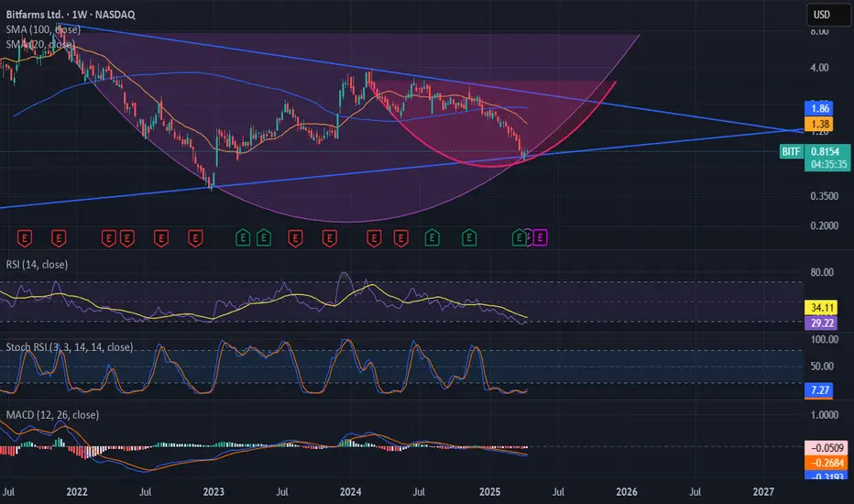Select the November 2024 green earnings marker
The width and height of the screenshot is (854, 504).
(469, 237)
